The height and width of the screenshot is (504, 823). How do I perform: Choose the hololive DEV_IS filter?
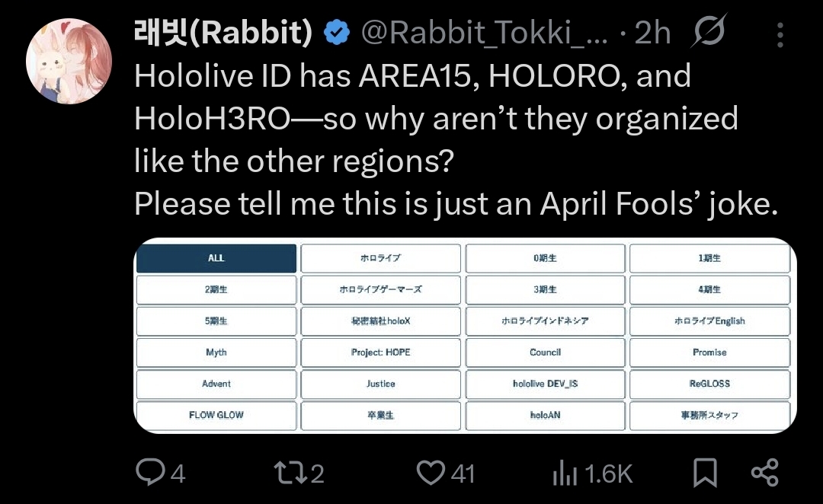tap(546, 384)
